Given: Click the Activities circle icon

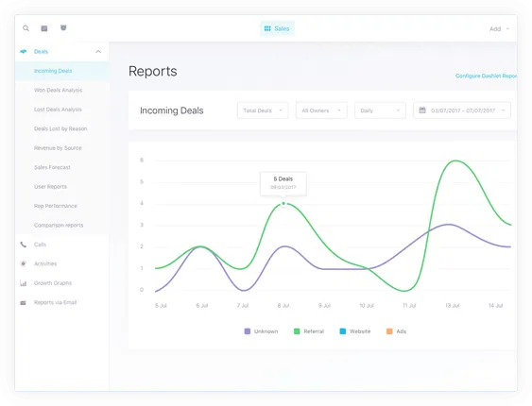Looking at the screenshot, I should coord(23,263).
